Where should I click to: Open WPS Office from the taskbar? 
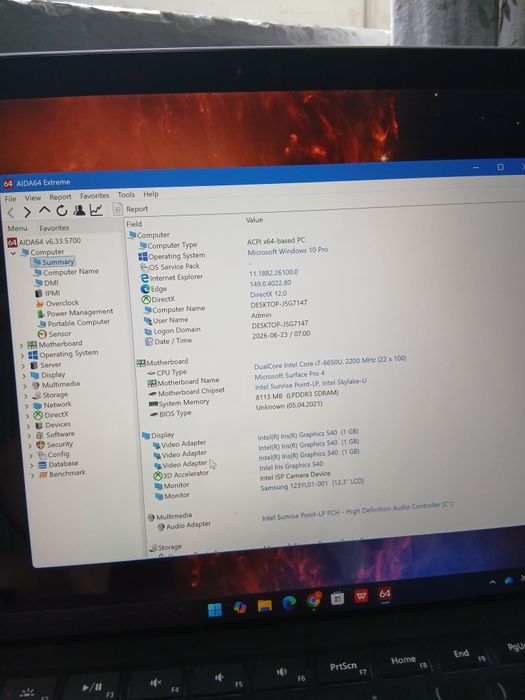click(x=361, y=596)
